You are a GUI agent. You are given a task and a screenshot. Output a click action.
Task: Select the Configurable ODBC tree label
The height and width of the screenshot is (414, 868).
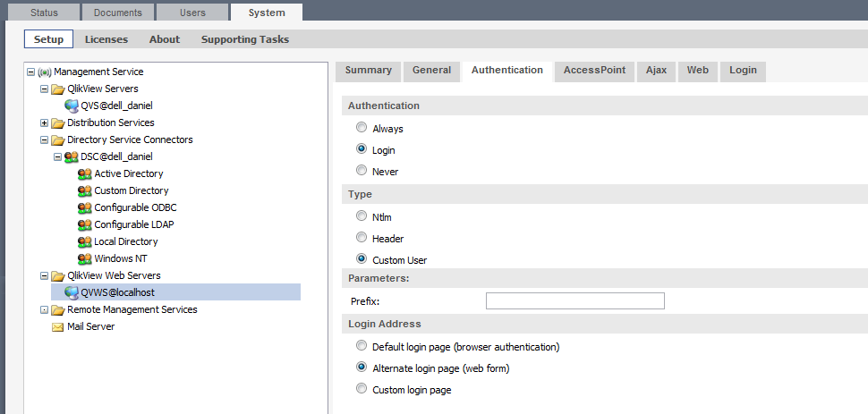tap(136, 208)
